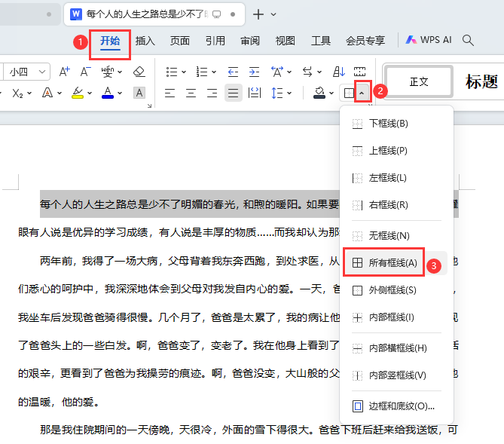
Task: Open 边框和底纹(O)... dialog
Action: [396, 406]
